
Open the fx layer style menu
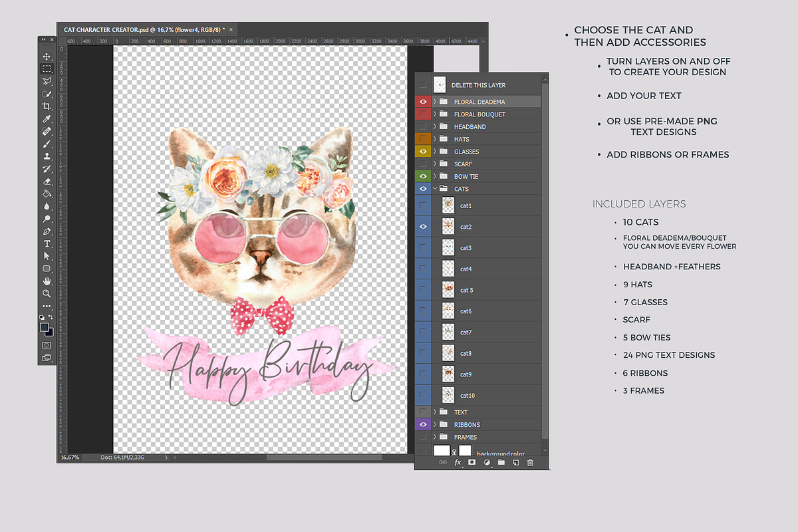(458, 462)
